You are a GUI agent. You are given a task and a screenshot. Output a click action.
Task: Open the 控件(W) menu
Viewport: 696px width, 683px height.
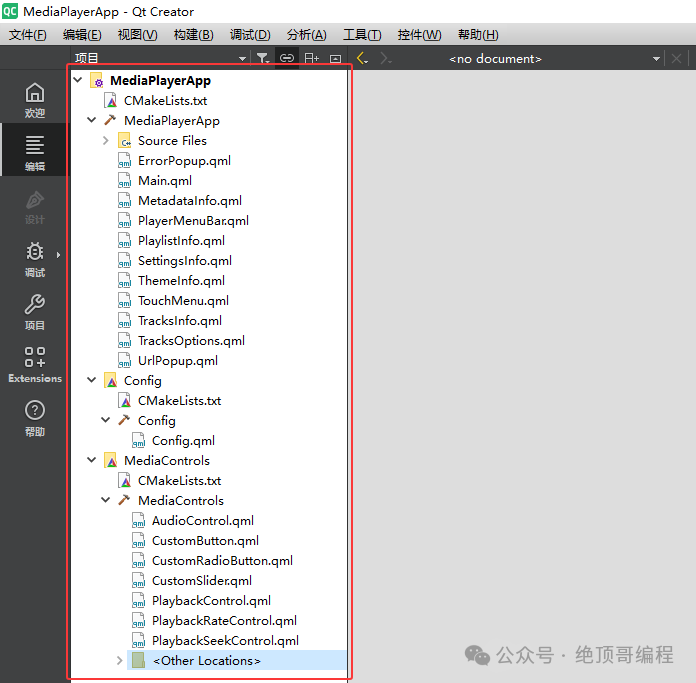click(419, 35)
